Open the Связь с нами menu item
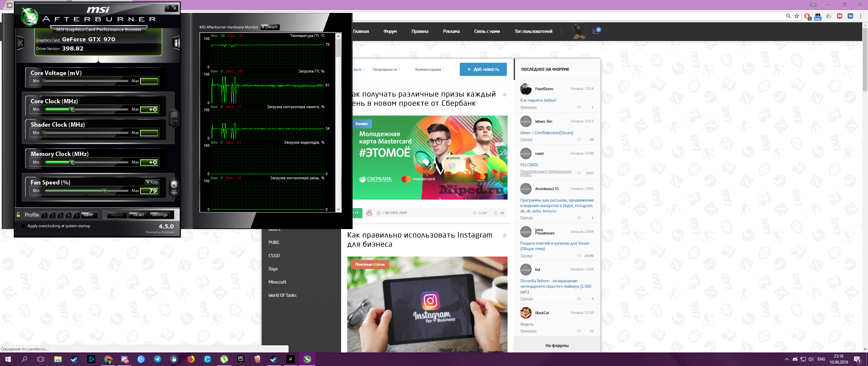Image resolution: width=868 pixels, height=366 pixels. pyautogui.click(x=487, y=31)
